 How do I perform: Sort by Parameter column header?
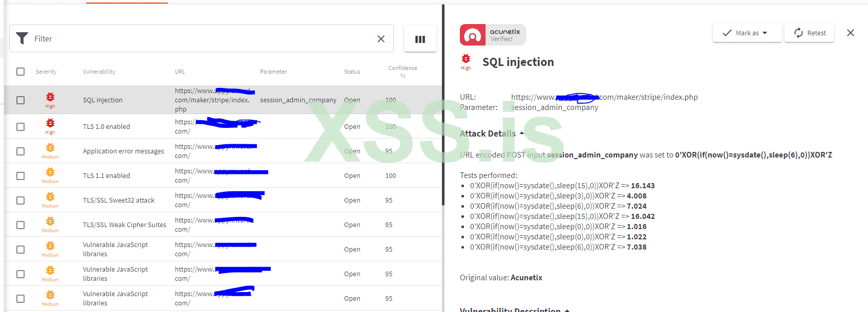(273, 72)
